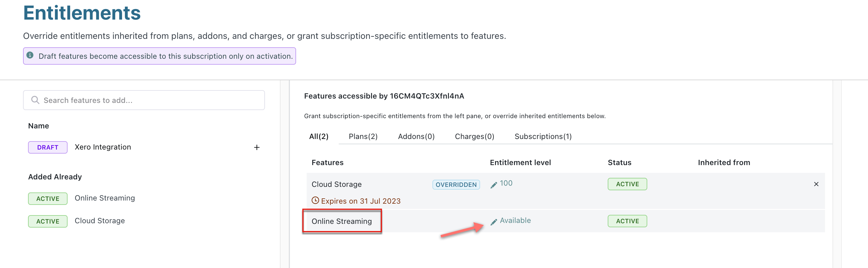Switch to the All(2) tab
The image size is (868, 268).
coord(318,136)
